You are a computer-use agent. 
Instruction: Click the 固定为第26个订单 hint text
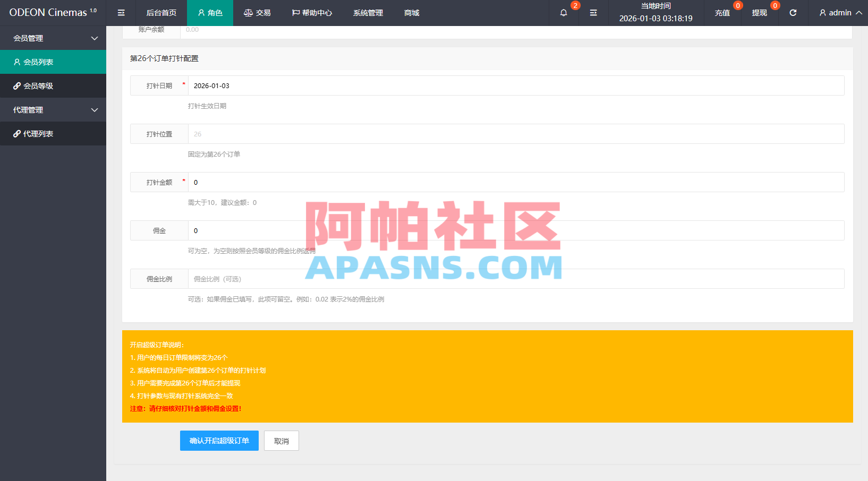click(x=214, y=154)
